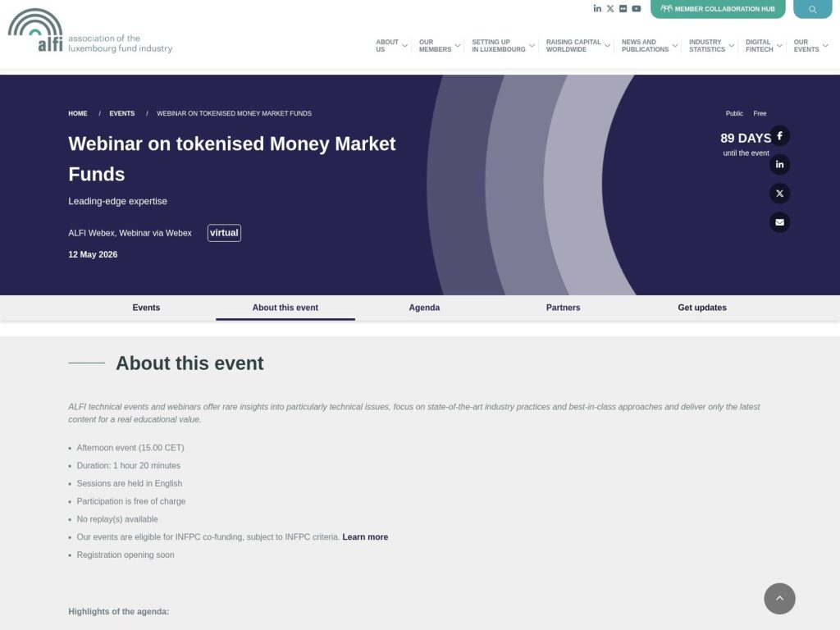Viewport: 840px width, 630px height.
Task: Share the event on Facebook
Action: click(779, 135)
